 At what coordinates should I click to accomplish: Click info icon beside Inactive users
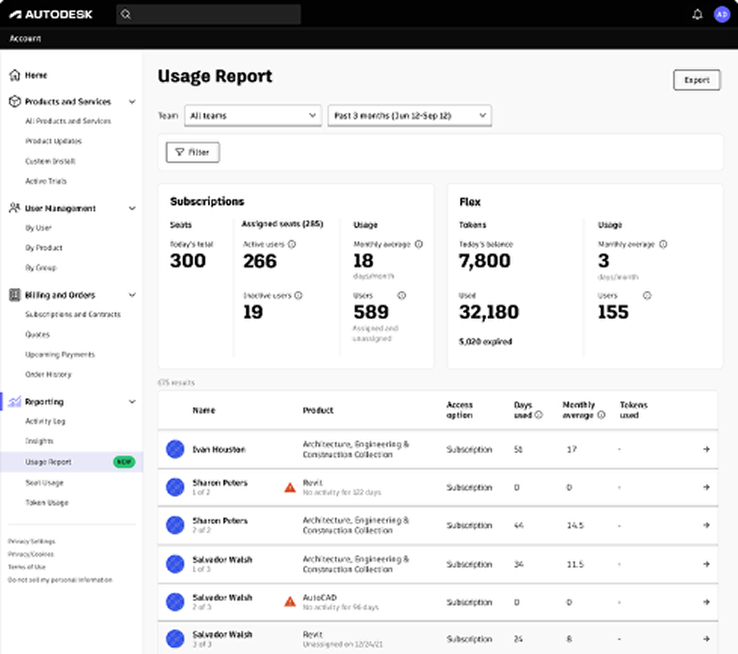pyautogui.click(x=298, y=295)
